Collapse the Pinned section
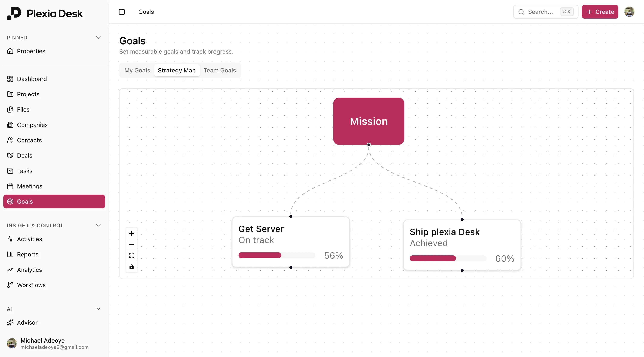 point(99,37)
